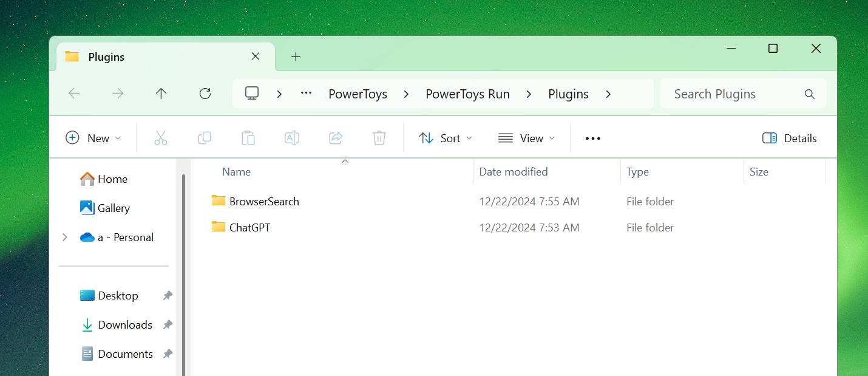Expand the a - Personal OneDrive node
868x376 pixels.
pyautogui.click(x=65, y=238)
